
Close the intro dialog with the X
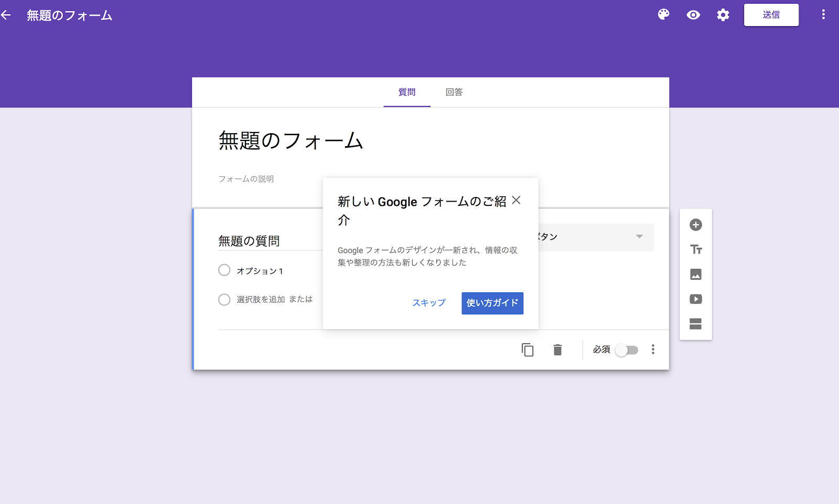(516, 200)
